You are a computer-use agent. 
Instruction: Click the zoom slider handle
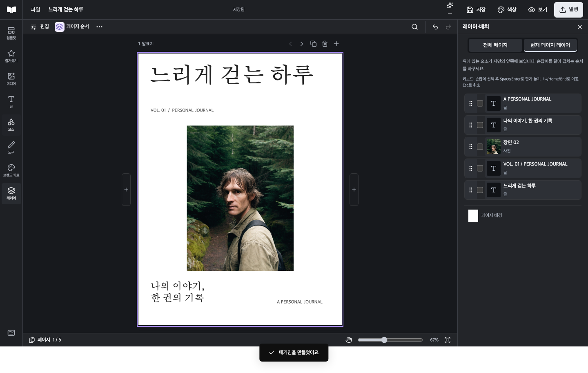tap(384, 340)
